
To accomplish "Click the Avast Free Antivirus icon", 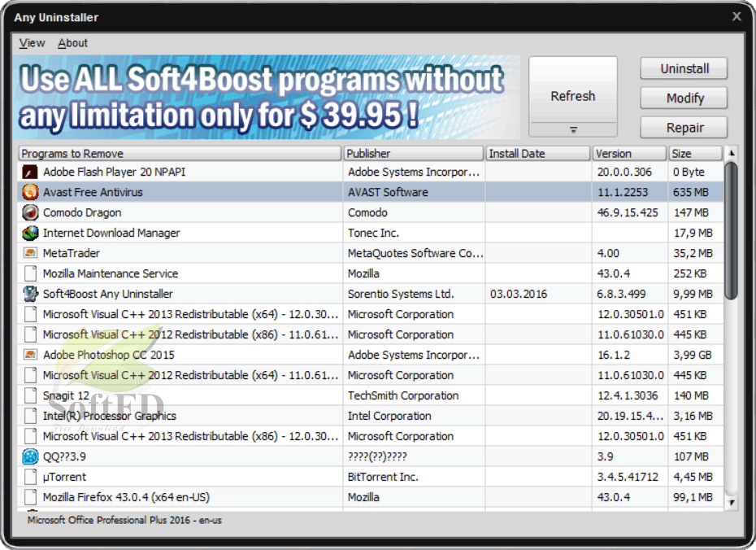I will click(x=30, y=192).
